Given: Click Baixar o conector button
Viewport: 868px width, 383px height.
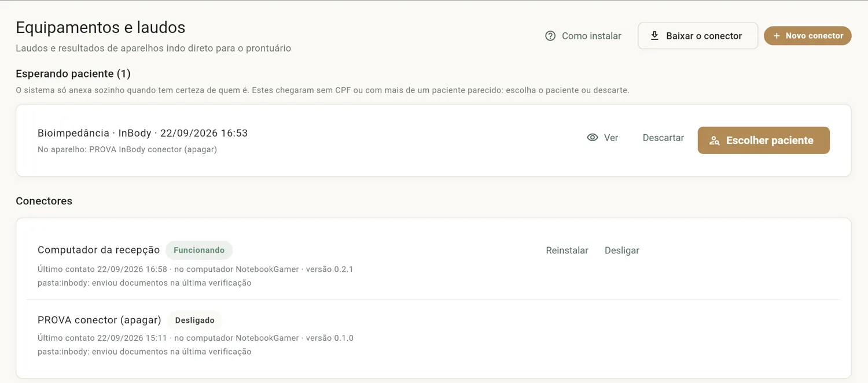Looking at the screenshot, I should (698, 36).
